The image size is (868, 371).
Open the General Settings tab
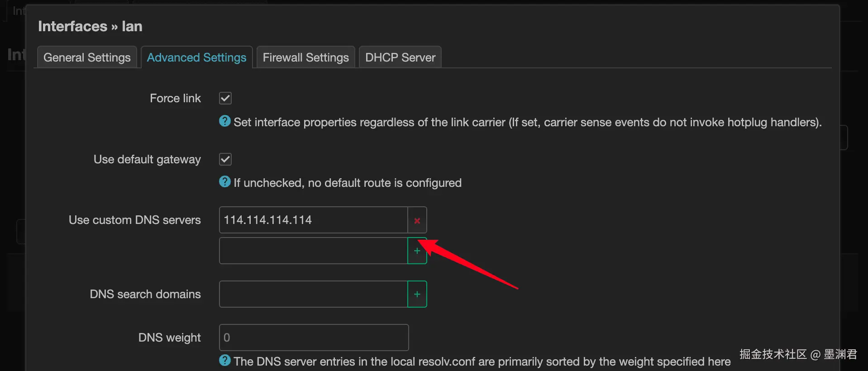[x=87, y=57]
